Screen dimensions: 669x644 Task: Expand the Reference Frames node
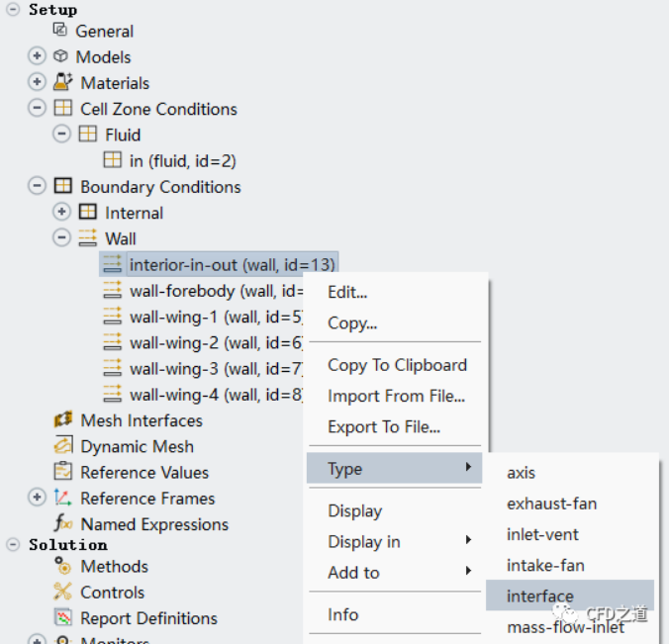point(38,498)
